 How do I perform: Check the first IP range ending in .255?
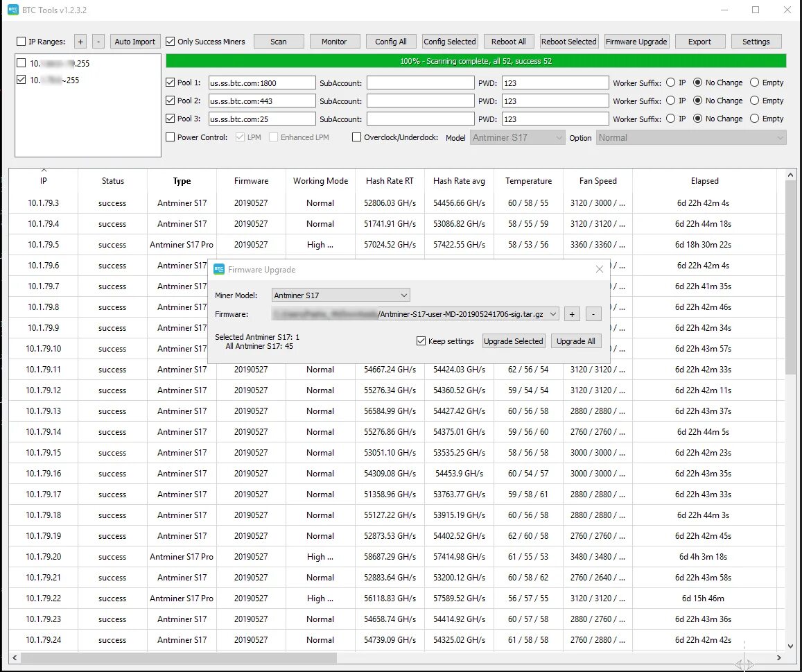point(21,63)
